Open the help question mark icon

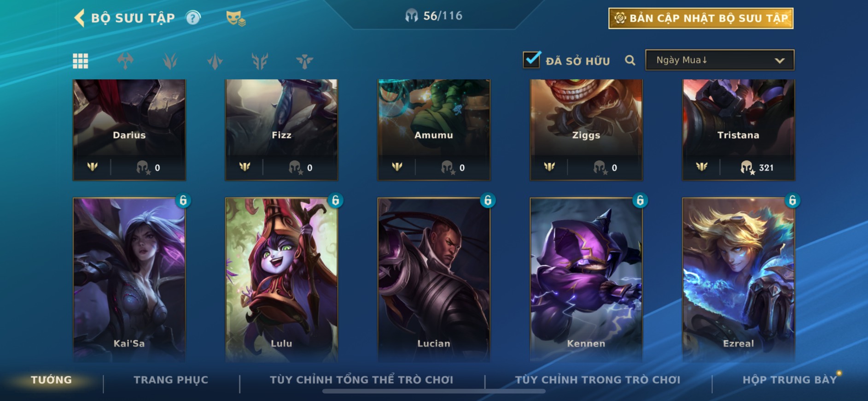[193, 18]
